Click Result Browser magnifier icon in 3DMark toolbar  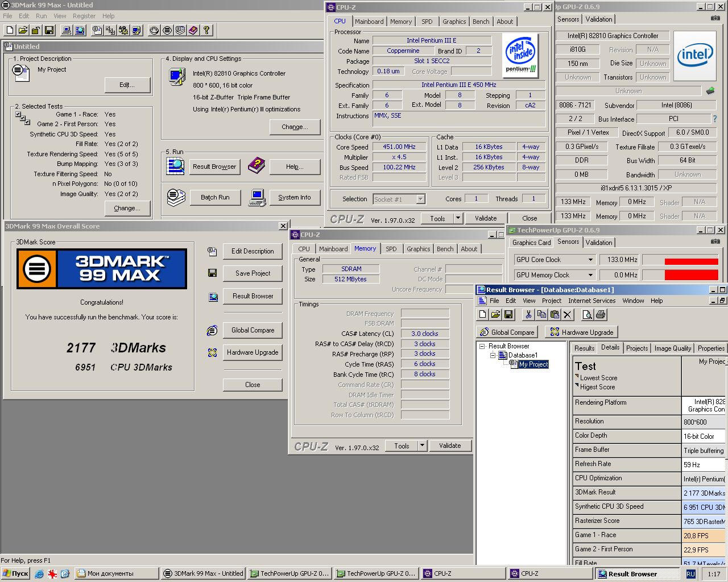[x=80, y=30]
